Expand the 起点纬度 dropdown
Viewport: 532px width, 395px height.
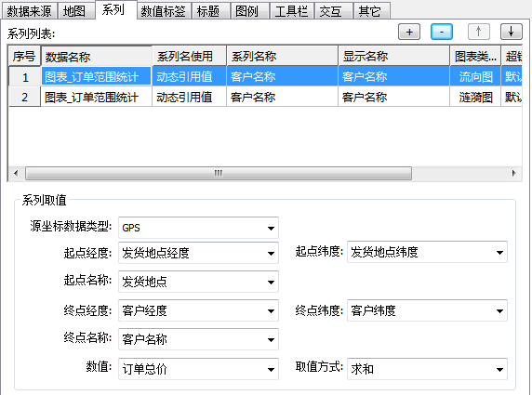[427, 252]
